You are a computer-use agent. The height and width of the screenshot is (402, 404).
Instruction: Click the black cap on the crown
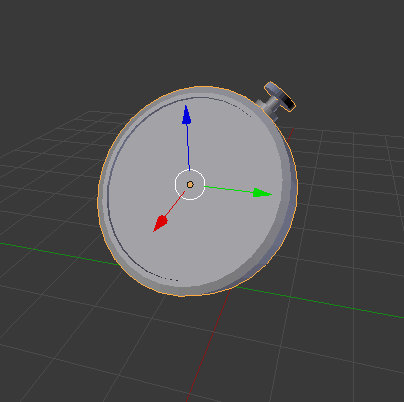click(x=289, y=103)
